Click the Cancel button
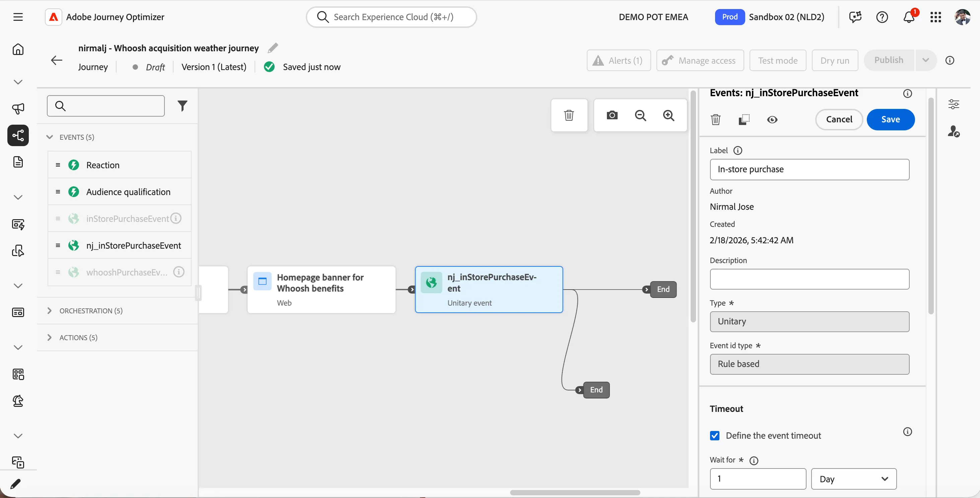This screenshot has height=498, width=980. [x=839, y=120]
